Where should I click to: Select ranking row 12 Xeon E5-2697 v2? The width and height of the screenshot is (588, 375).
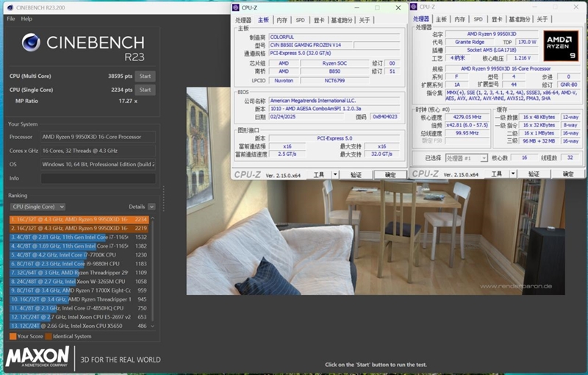pos(79,317)
